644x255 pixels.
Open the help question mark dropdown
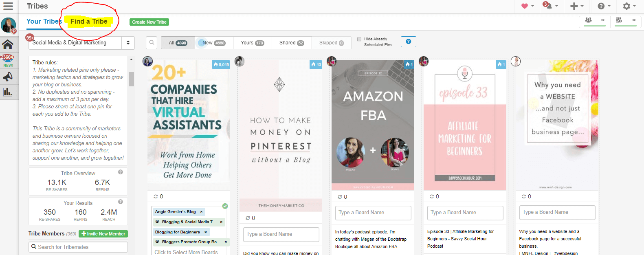click(x=604, y=6)
